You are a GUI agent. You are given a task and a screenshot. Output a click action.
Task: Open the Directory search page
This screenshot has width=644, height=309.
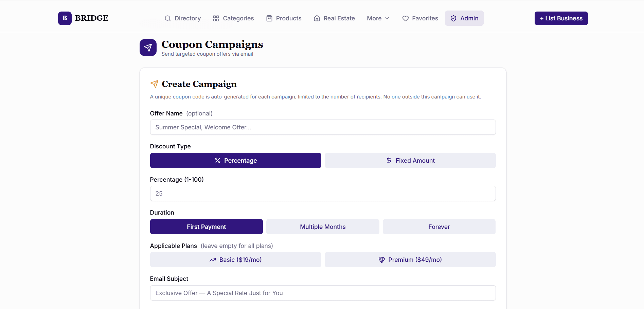[x=183, y=18]
